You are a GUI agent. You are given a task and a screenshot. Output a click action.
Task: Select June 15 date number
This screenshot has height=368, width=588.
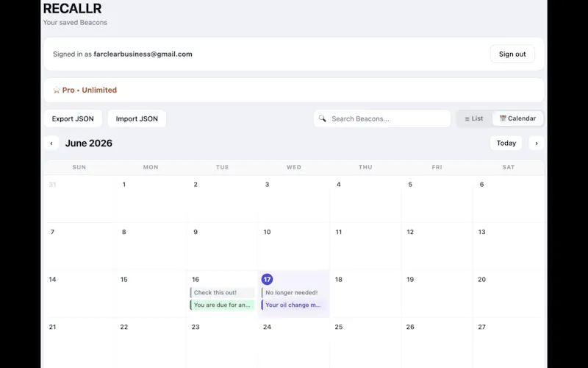coord(123,280)
